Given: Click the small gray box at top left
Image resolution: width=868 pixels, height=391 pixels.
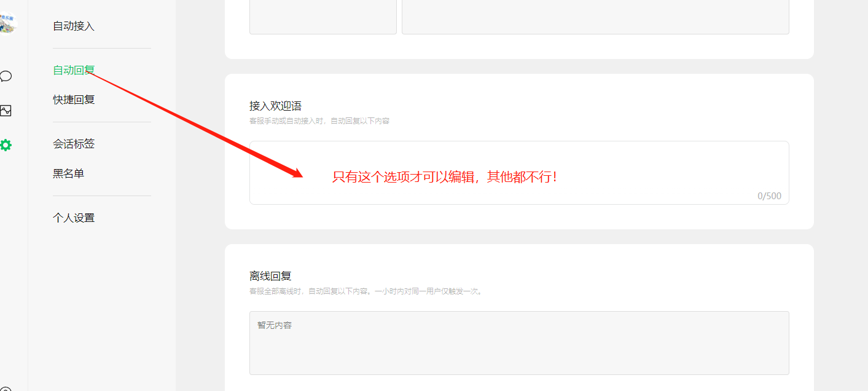Looking at the screenshot, I should tap(323, 17).
